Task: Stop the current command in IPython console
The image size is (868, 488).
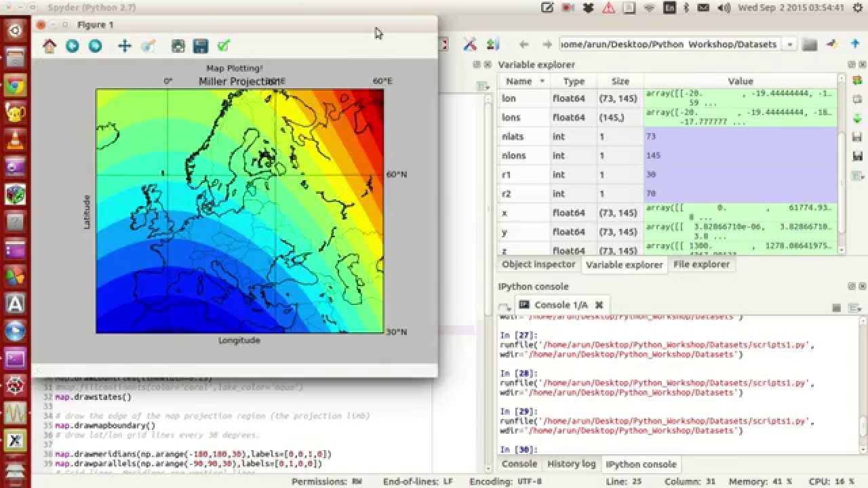Action: [x=837, y=308]
